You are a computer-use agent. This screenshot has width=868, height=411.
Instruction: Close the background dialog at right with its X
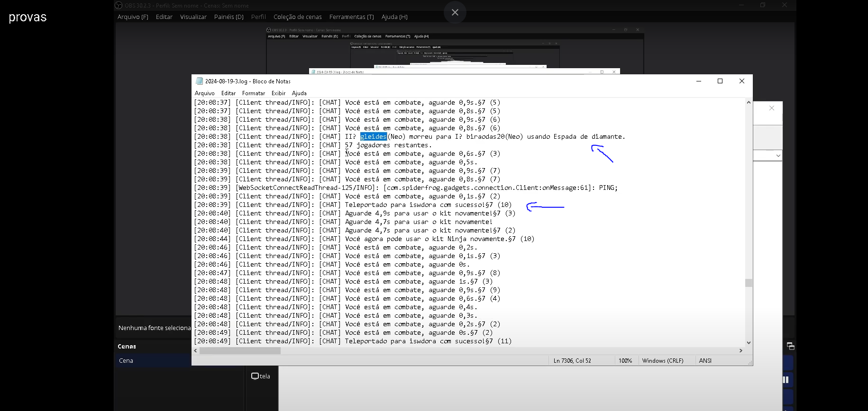(x=772, y=108)
